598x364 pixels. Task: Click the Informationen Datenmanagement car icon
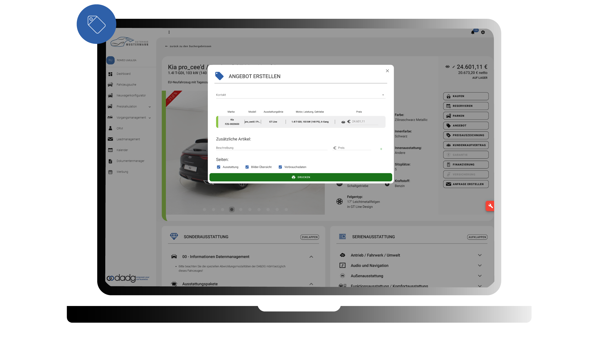tap(174, 257)
